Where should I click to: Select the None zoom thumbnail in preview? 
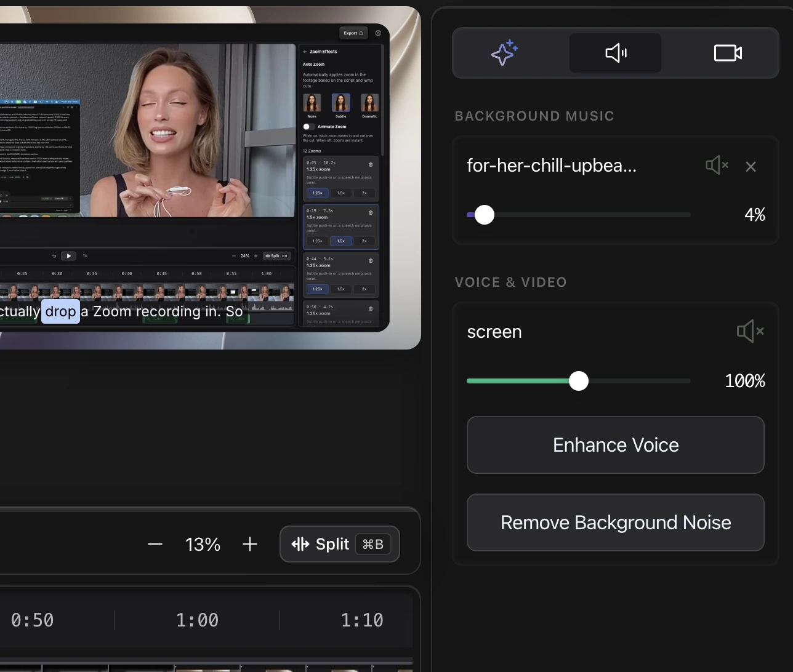(x=312, y=103)
